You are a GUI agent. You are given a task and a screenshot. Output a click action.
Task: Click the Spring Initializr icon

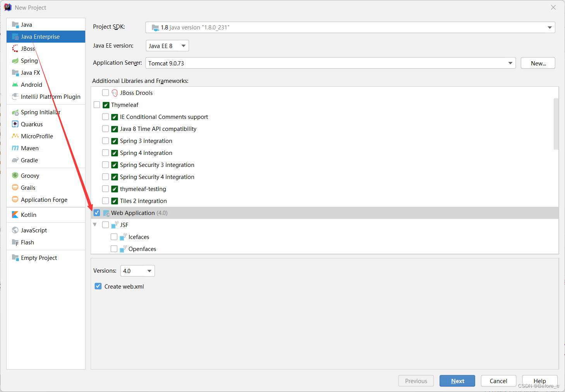pyautogui.click(x=15, y=112)
